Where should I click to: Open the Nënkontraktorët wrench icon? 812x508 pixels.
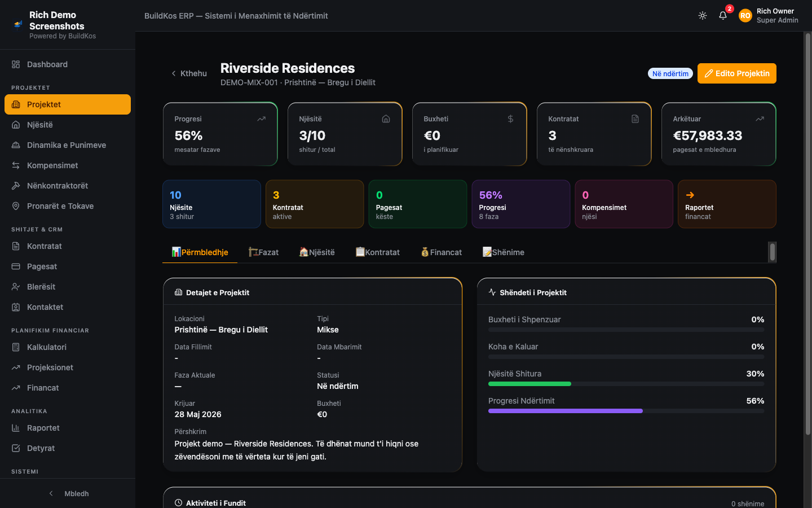(x=16, y=186)
